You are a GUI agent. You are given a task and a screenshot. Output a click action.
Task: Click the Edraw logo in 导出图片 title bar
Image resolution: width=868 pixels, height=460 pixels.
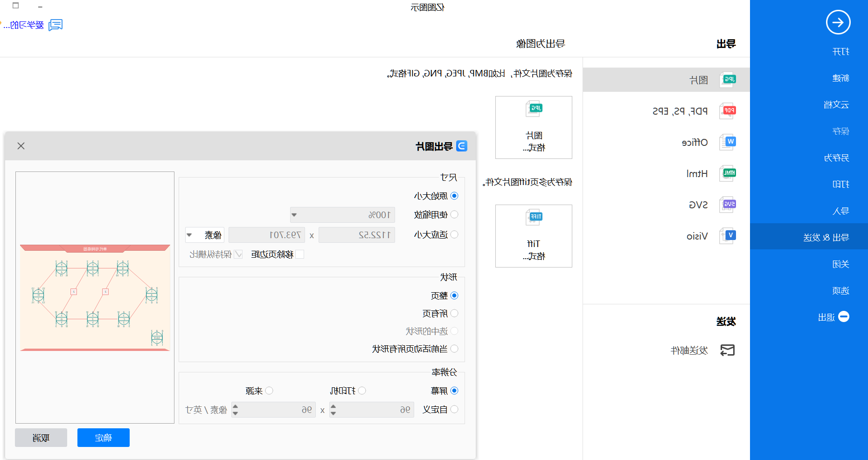coord(462,146)
